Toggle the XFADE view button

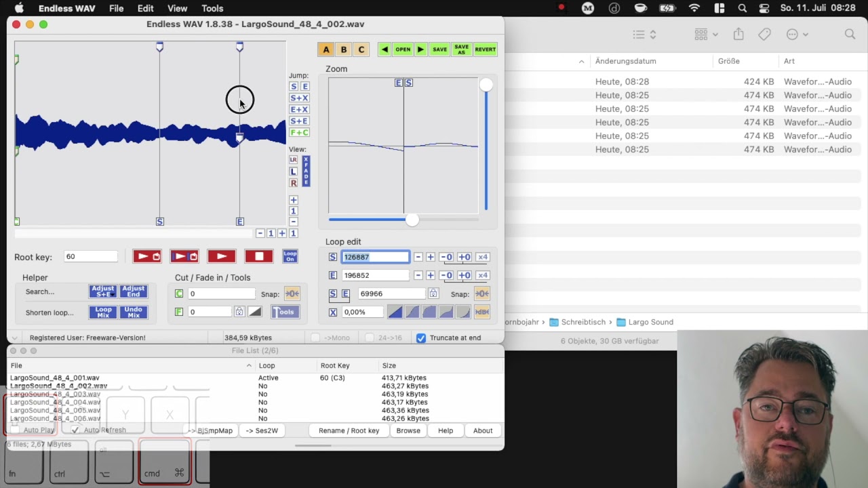pos(306,171)
